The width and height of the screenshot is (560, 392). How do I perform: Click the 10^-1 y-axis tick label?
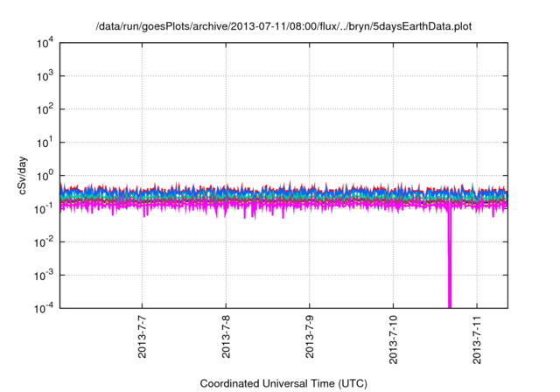click(45, 208)
